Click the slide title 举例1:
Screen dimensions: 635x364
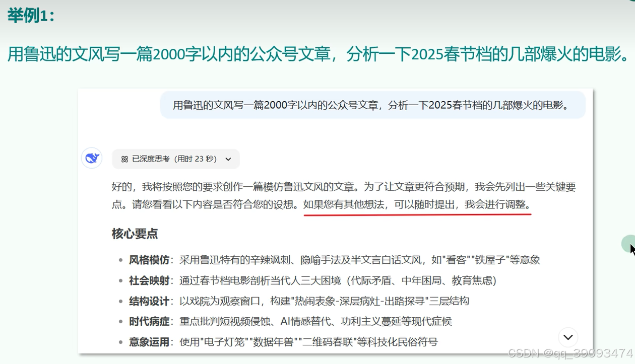click(x=31, y=16)
